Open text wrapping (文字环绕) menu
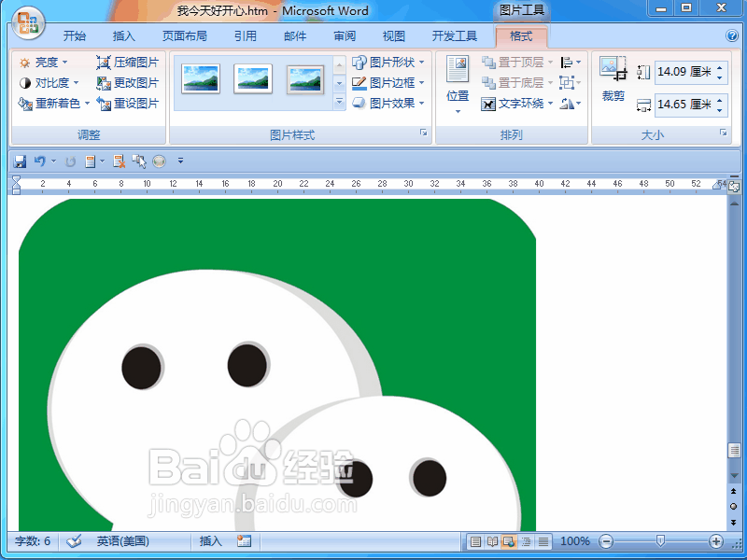 (x=517, y=104)
